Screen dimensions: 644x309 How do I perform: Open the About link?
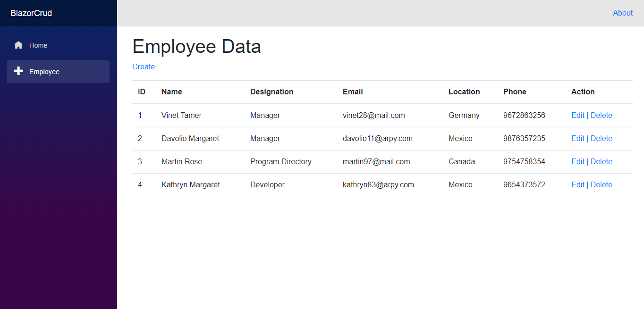[622, 13]
